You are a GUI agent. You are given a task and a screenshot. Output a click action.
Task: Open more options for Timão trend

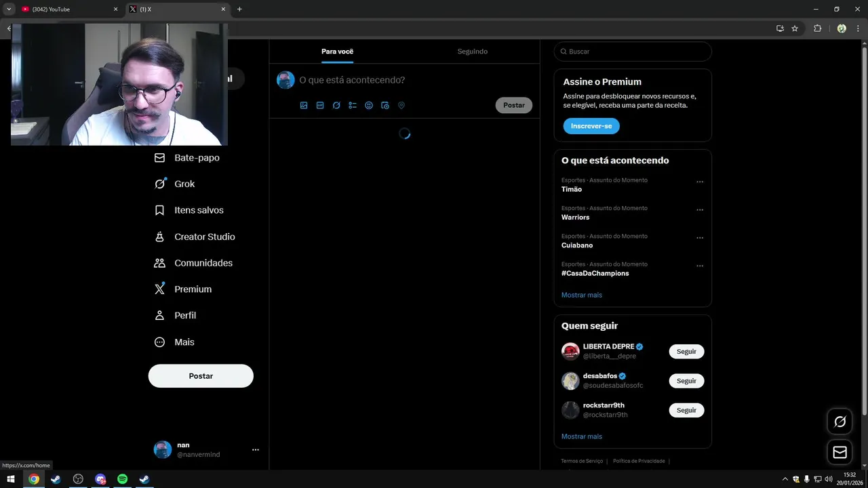coord(700,182)
